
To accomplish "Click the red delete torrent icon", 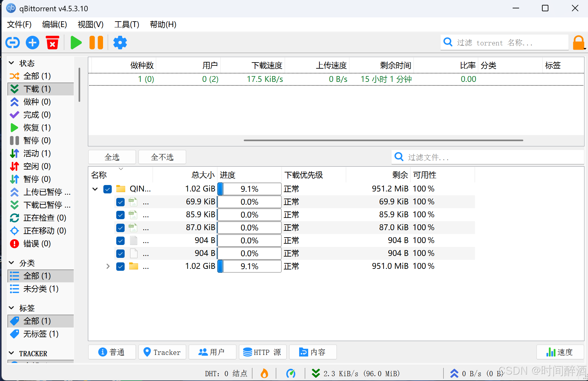I will pos(52,43).
